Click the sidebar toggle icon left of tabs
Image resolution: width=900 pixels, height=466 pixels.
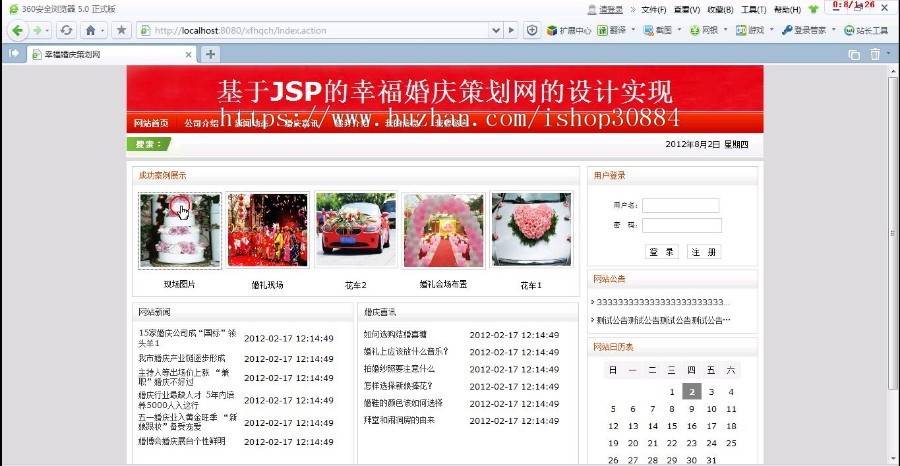coord(14,53)
